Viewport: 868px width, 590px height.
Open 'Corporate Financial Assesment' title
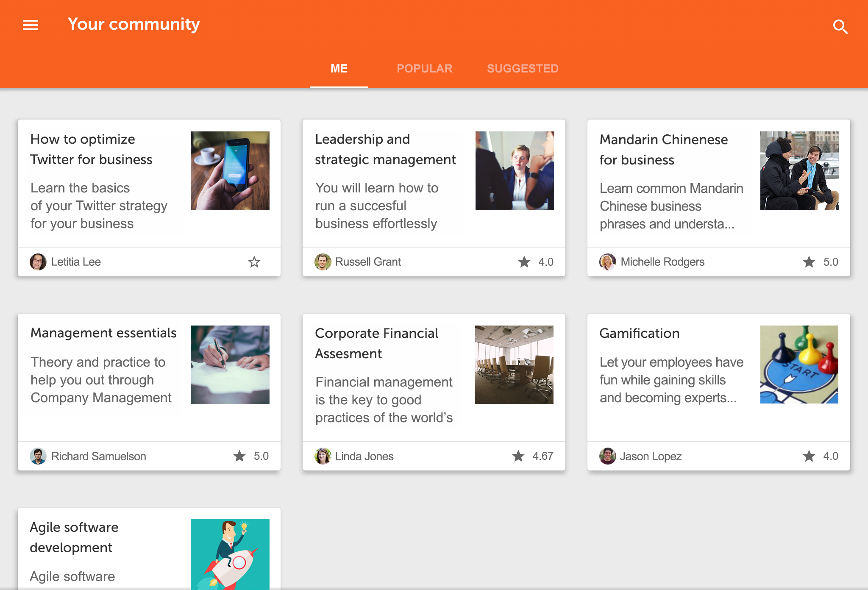(376, 343)
